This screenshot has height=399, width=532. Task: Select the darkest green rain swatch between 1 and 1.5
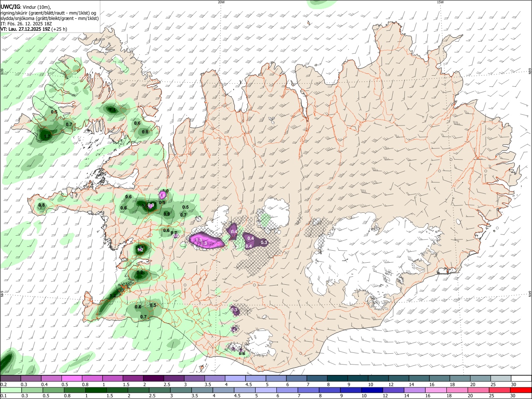point(96,390)
